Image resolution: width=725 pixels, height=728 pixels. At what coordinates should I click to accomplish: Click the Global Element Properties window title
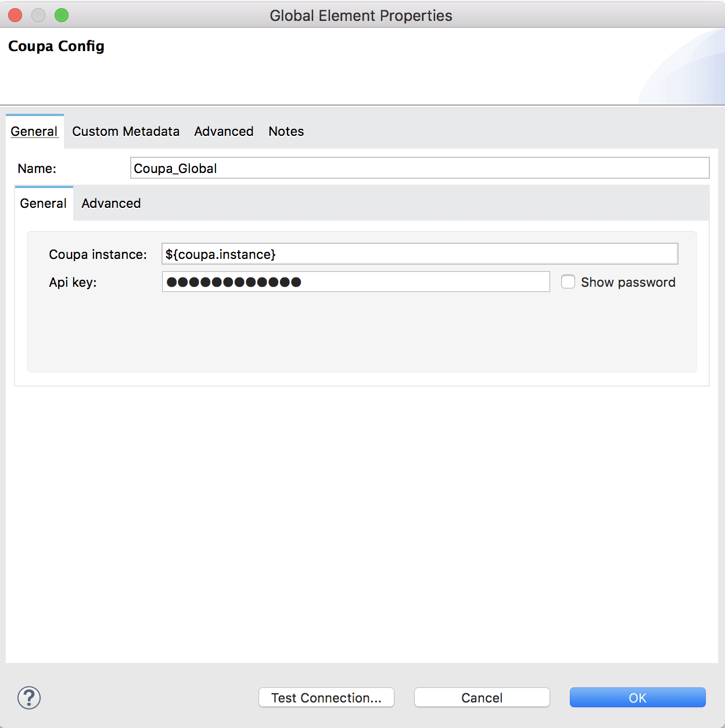361,16
